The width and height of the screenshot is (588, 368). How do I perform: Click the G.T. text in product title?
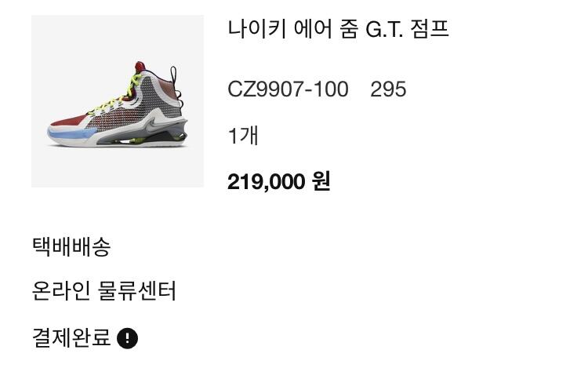click(x=384, y=30)
